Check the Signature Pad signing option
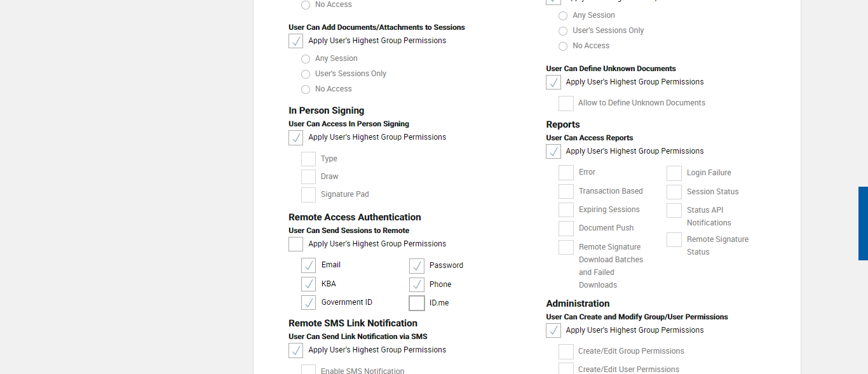This screenshot has height=374, width=868. (309, 195)
